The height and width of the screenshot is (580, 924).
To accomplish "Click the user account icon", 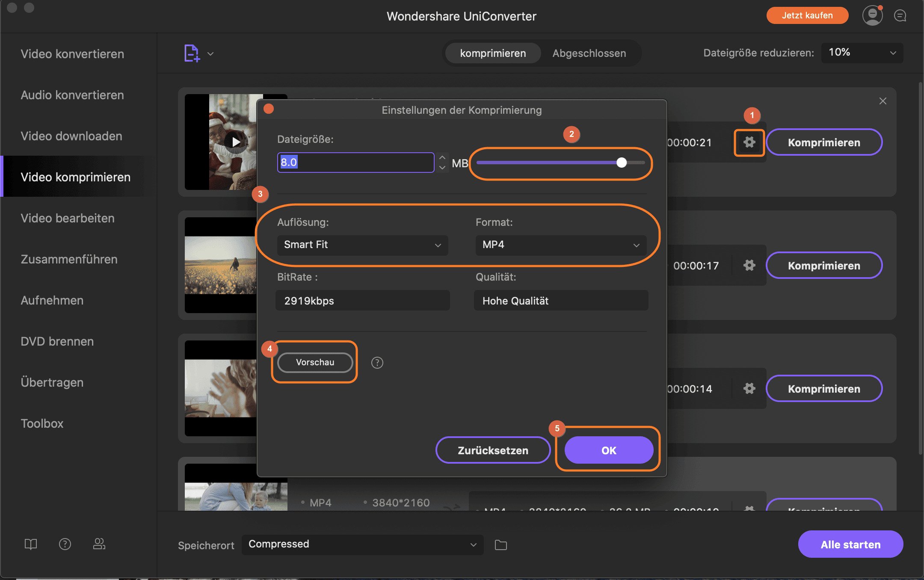I will pos(872,16).
